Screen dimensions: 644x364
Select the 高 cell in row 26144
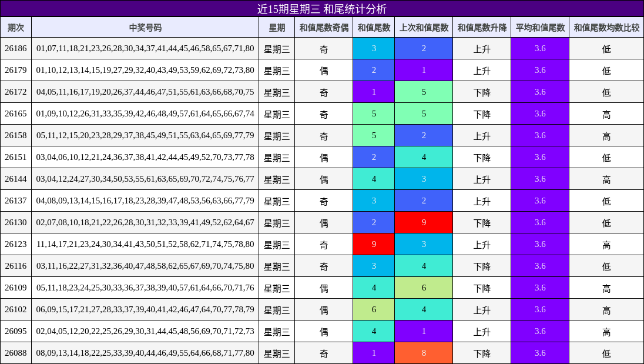[x=606, y=179]
